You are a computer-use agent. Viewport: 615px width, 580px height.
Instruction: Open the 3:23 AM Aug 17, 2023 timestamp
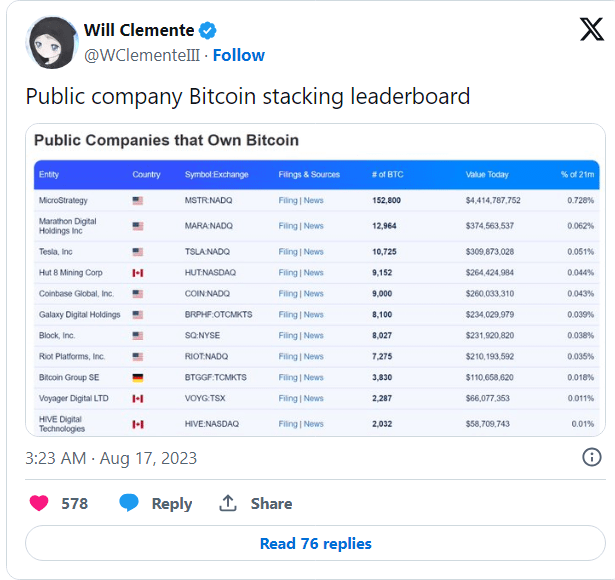[111, 458]
